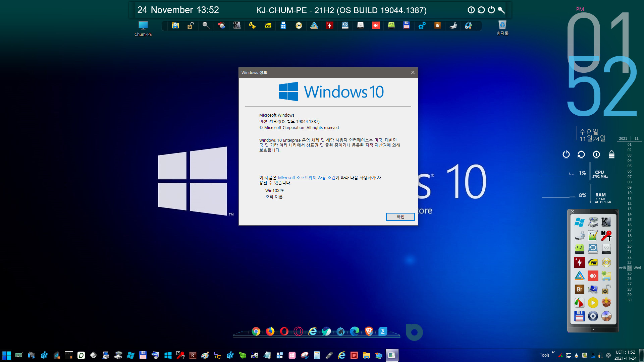Image resolution: width=644 pixels, height=362 pixels.
Task: Launch the PDF reader icon in top toolbar
Action: click(x=268, y=25)
